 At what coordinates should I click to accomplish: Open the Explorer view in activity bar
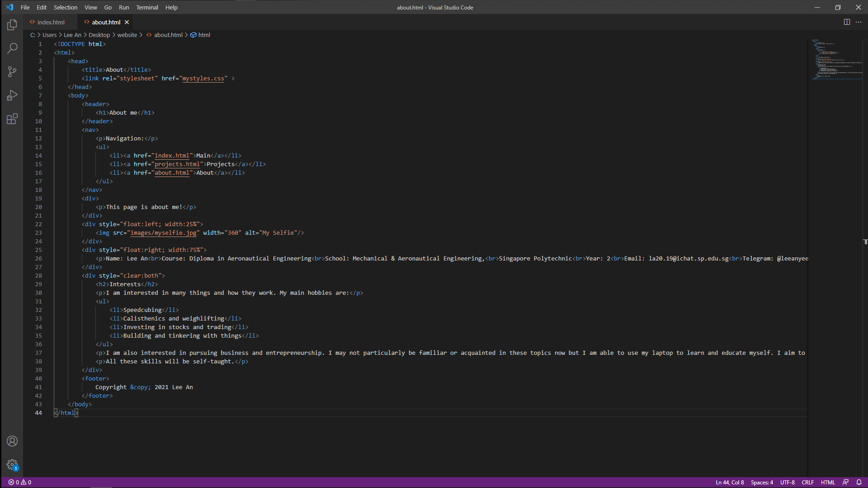point(12,25)
